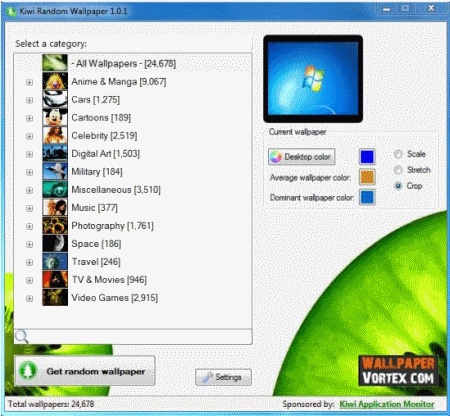Click the orange average wallpaper color swatch
Screen dimensions: 450x416
coord(367,177)
